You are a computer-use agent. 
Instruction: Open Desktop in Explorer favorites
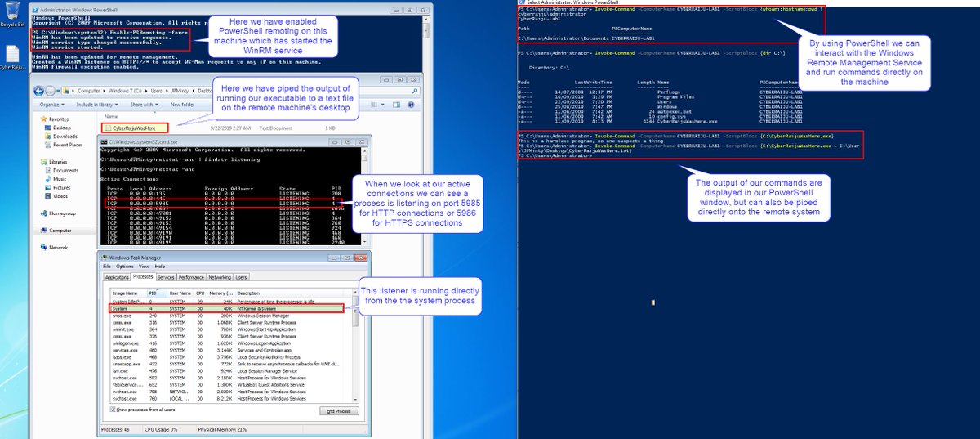59,128
